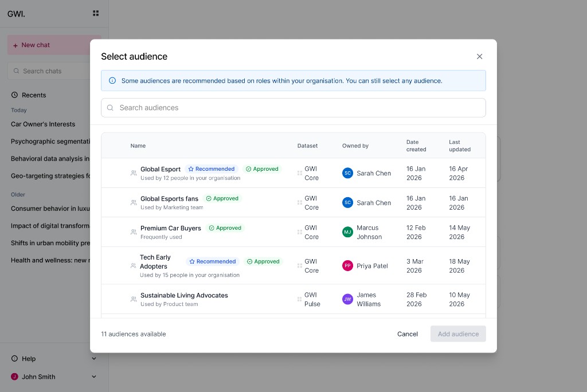The height and width of the screenshot is (392, 587).
Task: Open the Impact of digital transformation chat
Action: tap(50, 225)
